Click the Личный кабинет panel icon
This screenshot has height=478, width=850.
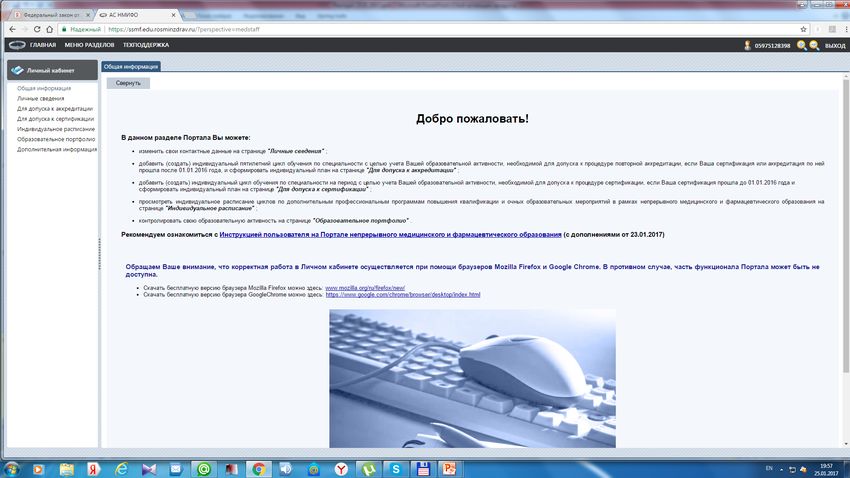(17, 70)
